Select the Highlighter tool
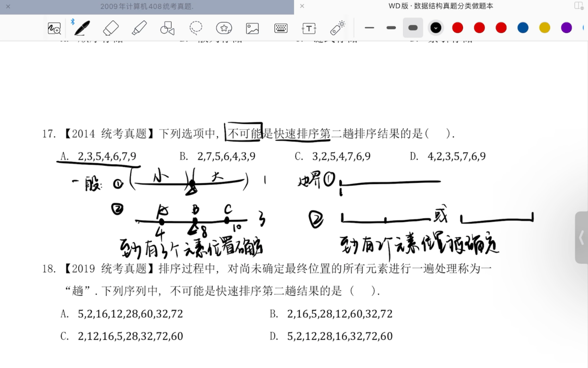Viewport: 588px width, 368px height. 139,28
